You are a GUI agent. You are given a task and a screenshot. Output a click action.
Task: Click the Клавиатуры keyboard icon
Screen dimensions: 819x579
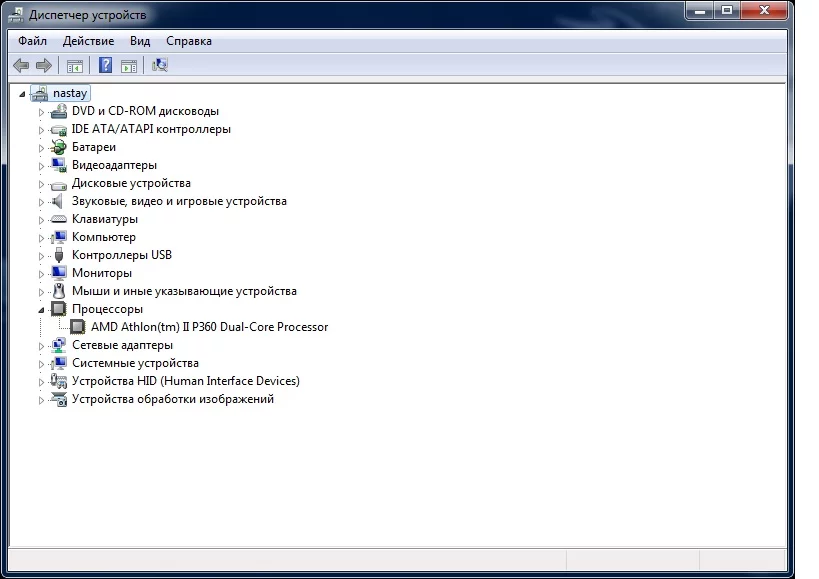(58, 219)
